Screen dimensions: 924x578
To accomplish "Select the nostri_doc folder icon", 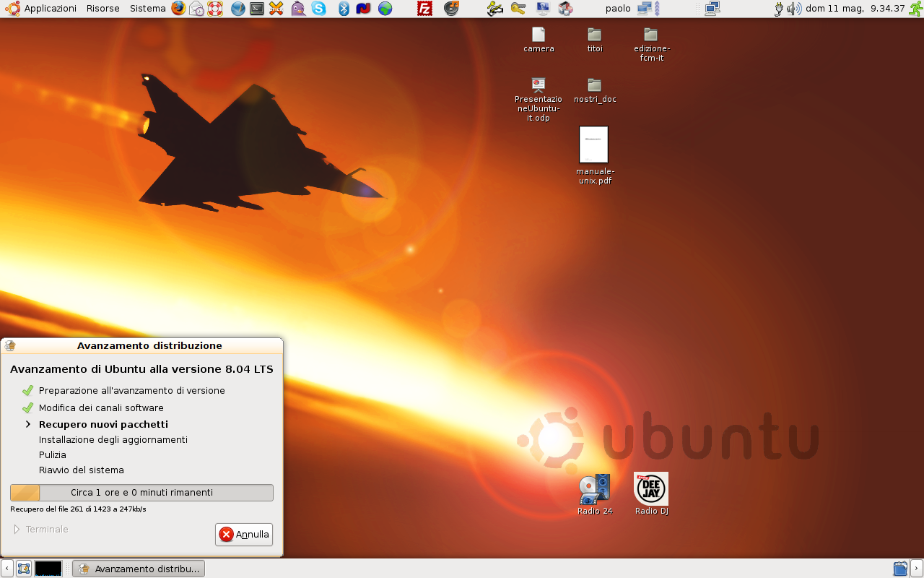I will click(x=594, y=90).
